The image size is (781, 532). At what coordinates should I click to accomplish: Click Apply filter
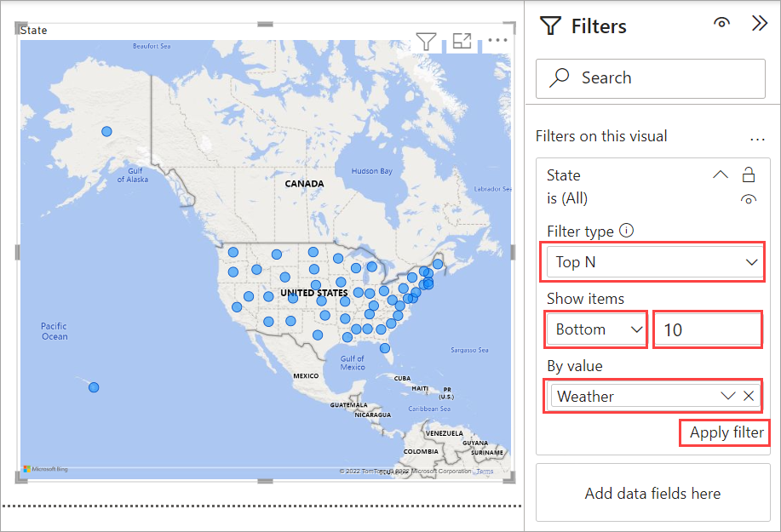[x=726, y=432]
